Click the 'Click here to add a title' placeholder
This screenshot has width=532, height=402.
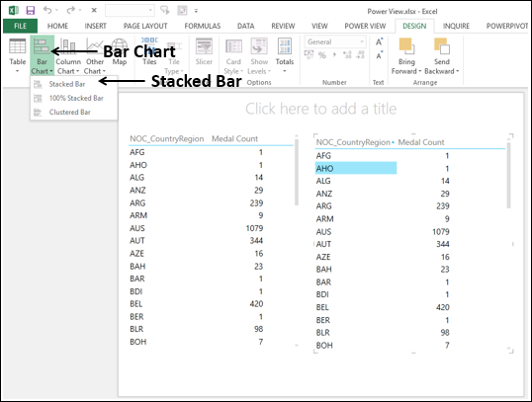click(321, 109)
